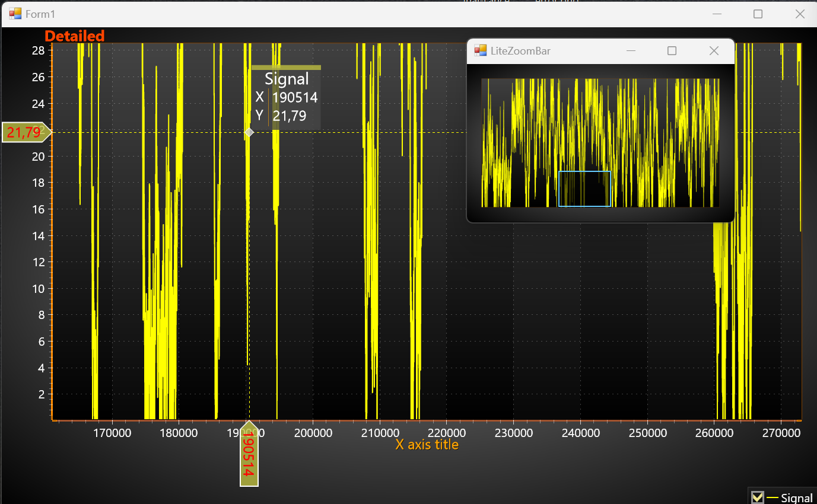The width and height of the screenshot is (817, 504).
Task: Close the LiteZoomBar window
Action: tap(714, 51)
